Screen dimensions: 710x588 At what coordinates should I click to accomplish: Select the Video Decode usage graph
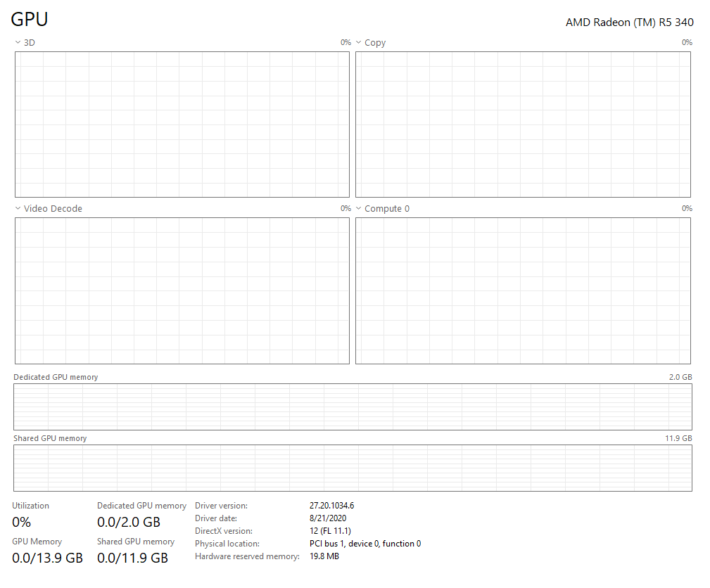tap(182, 290)
